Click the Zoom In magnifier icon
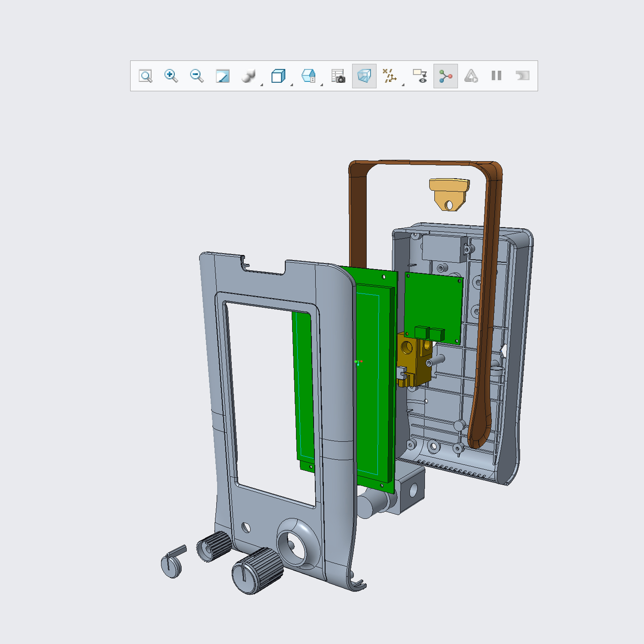Viewport: 644px width, 644px height. click(x=171, y=76)
